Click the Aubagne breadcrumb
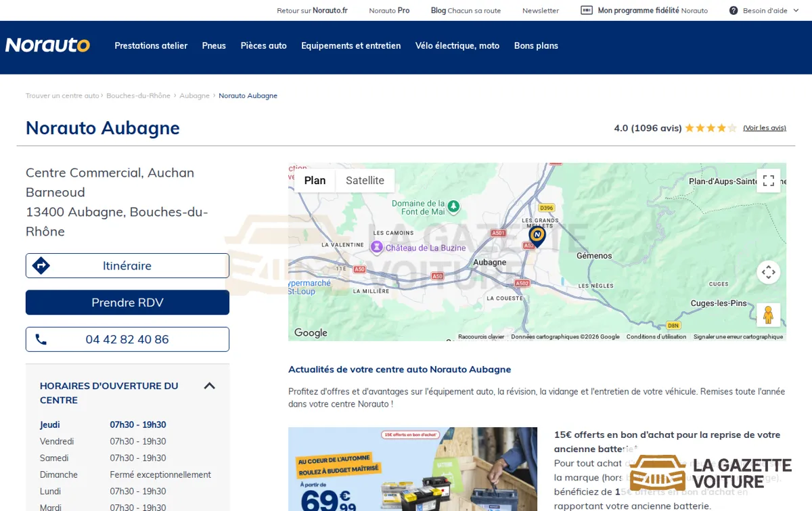812x511 pixels. [194, 95]
